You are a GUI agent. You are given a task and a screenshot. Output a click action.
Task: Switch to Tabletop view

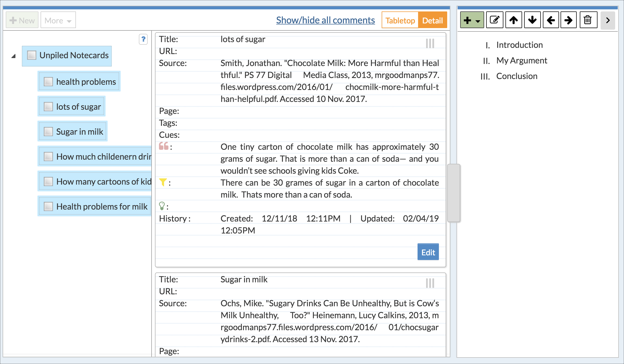tap(400, 20)
